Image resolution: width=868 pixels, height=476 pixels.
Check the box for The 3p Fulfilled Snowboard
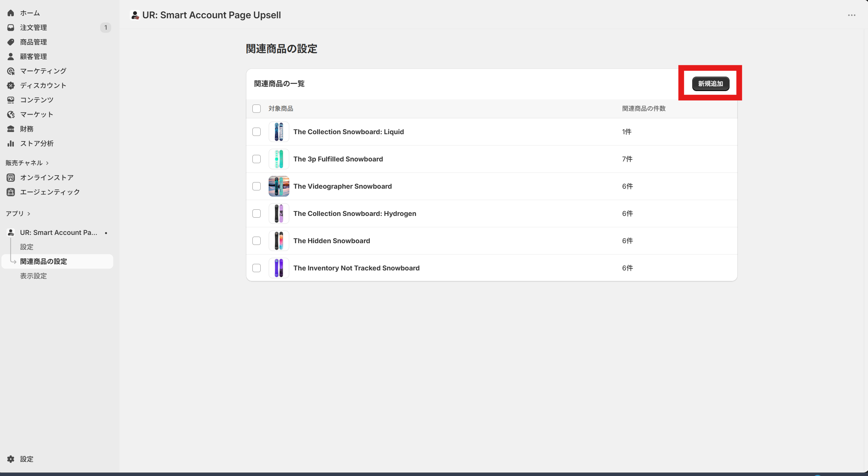257,159
